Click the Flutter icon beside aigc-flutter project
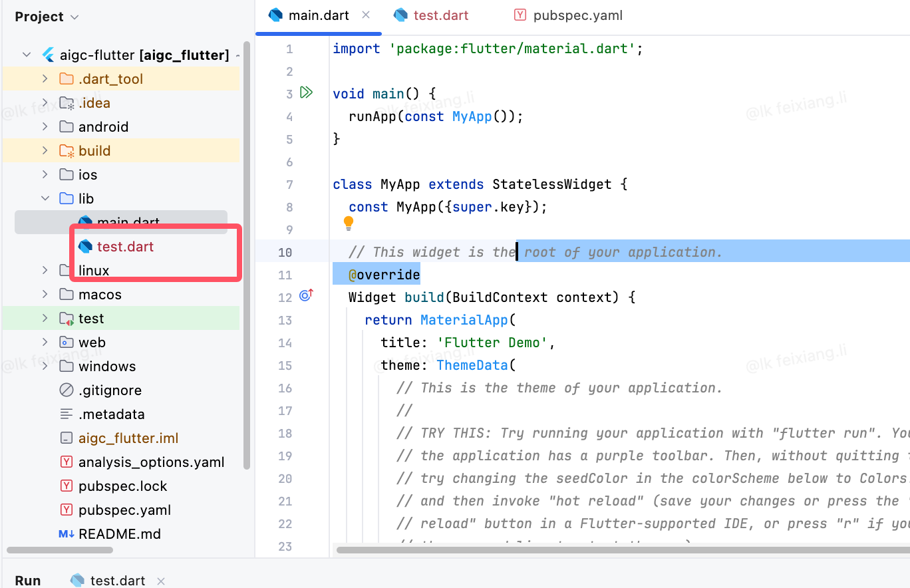 click(48, 55)
